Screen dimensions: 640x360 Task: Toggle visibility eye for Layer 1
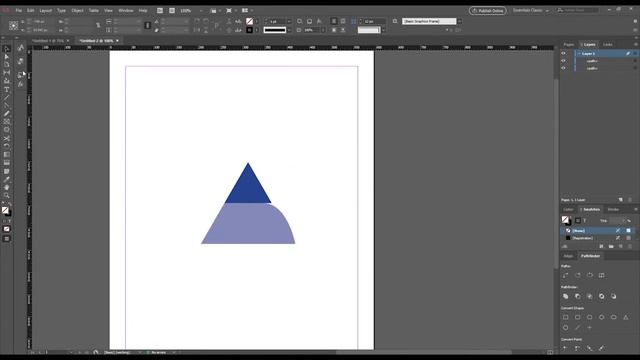click(x=564, y=53)
